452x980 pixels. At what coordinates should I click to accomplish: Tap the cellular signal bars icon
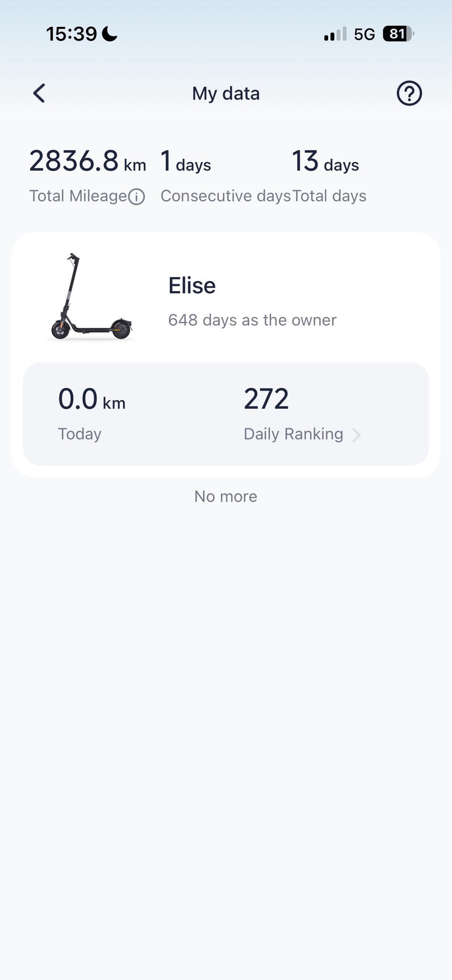tap(335, 34)
